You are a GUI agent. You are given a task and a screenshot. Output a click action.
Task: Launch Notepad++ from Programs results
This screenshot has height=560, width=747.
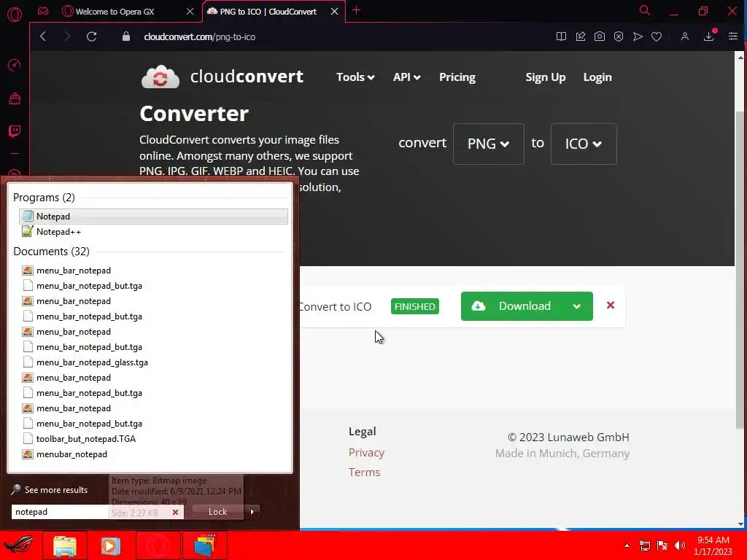(x=153, y=232)
